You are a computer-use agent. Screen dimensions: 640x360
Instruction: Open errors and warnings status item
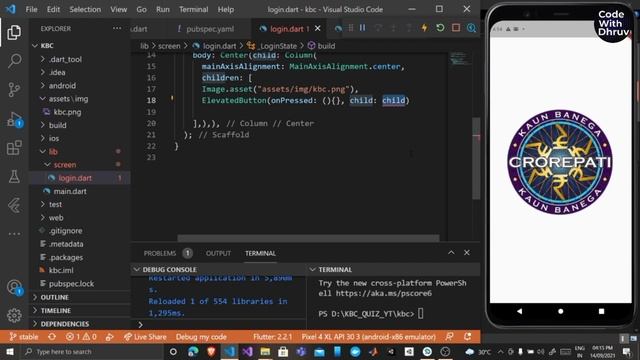click(81, 337)
